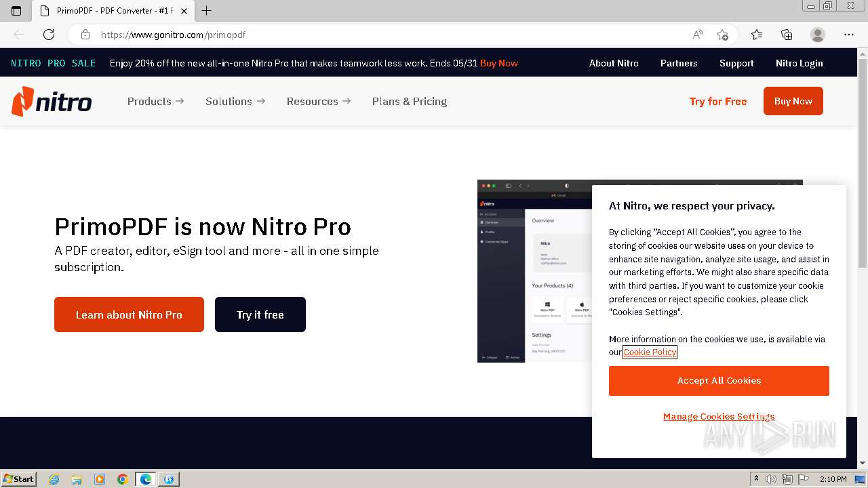Go to the Partners page
The image size is (868, 488).
coord(679,63)
